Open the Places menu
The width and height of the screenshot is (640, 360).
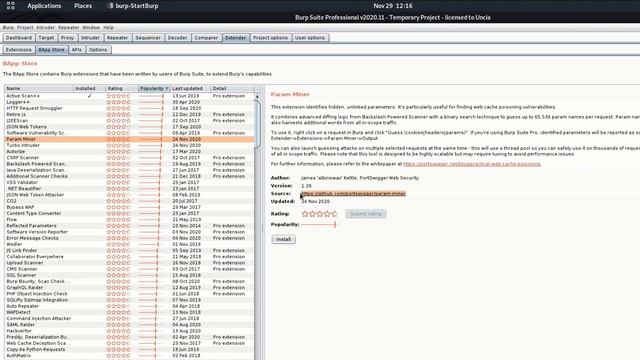83,6
